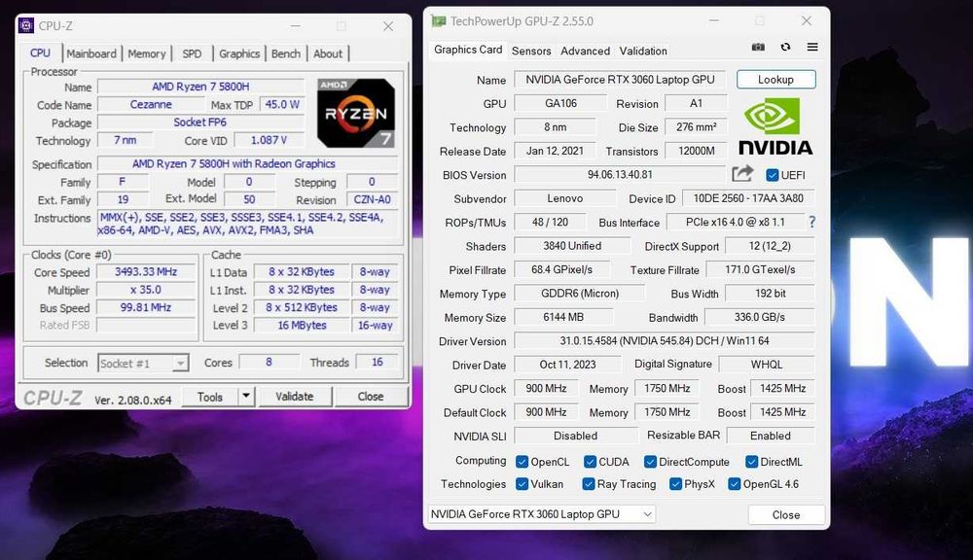The height and width of the screenshot is (560, 973).
Task: Toggle the DirectML checkbox
Action: point(751,462)
